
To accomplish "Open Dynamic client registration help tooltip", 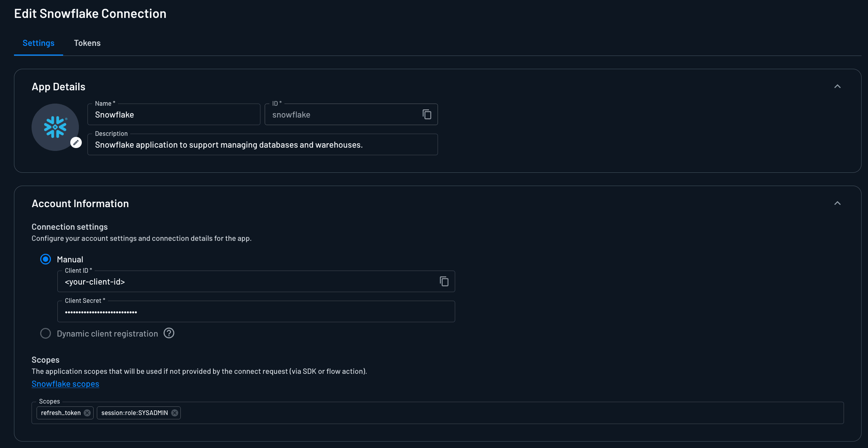I will click(x=169, y=333).
